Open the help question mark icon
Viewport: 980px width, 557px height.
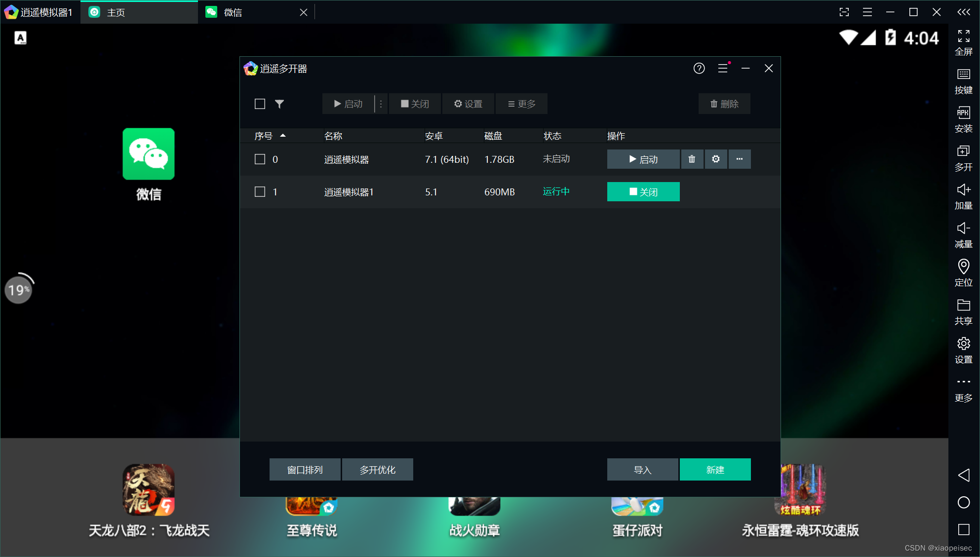(x=699, y=69)
